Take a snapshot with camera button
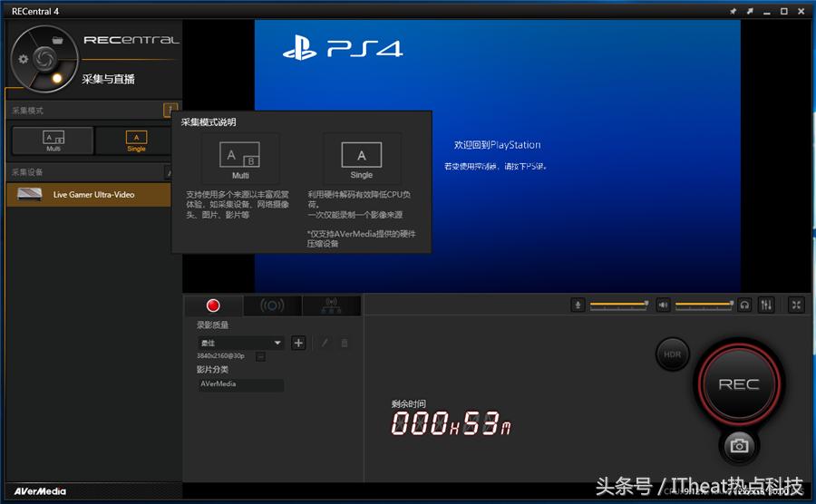The height and width of the screenshot is (504, 816). click(739, 446)
